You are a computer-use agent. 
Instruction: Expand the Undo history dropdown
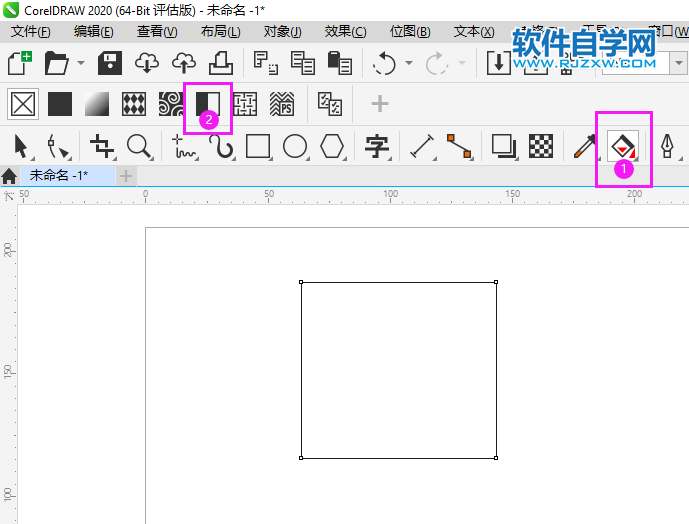(x=409, y=63)
